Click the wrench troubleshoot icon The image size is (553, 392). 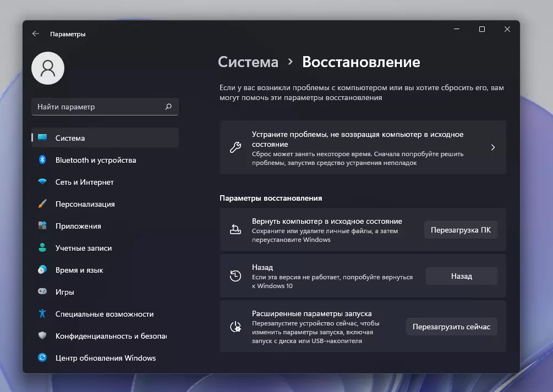pos(236,147)
